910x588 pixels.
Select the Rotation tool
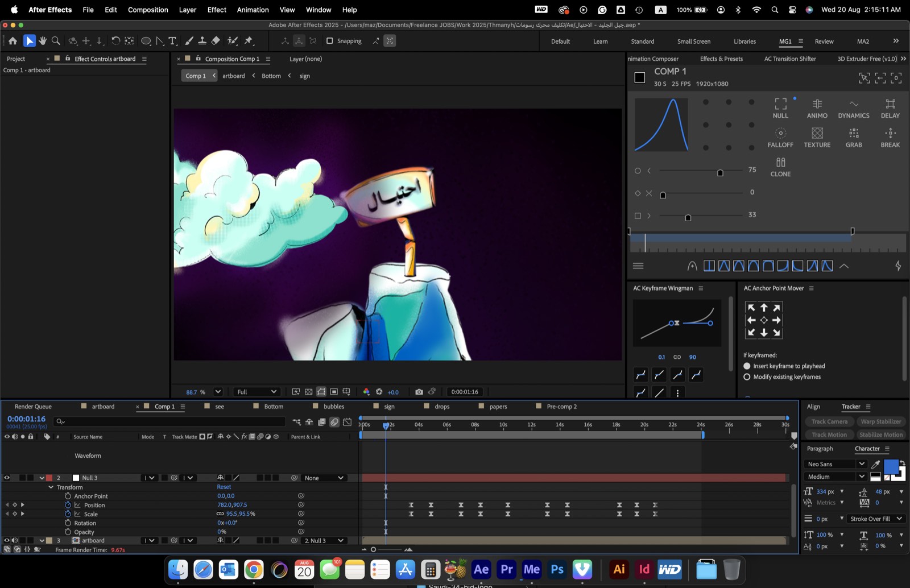(x=115, y=41)
